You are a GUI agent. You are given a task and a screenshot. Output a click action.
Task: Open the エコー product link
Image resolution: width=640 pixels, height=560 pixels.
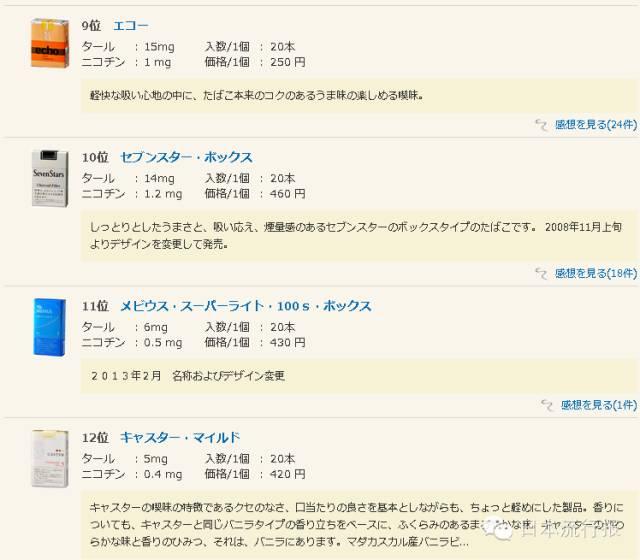click(131, 26)
